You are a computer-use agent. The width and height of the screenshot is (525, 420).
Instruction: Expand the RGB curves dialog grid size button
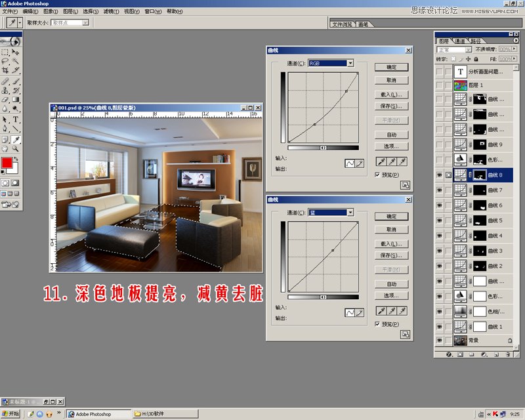tap(405, 185)
